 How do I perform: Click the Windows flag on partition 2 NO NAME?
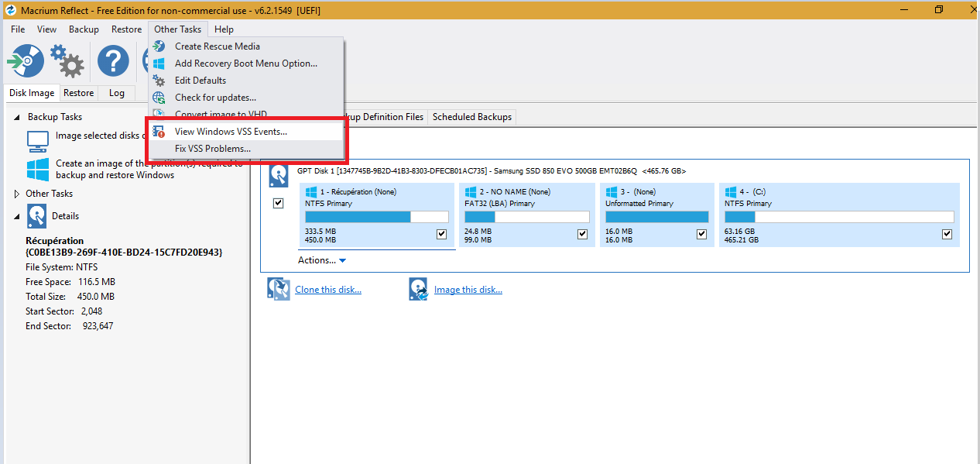click(x=471, y=191)
